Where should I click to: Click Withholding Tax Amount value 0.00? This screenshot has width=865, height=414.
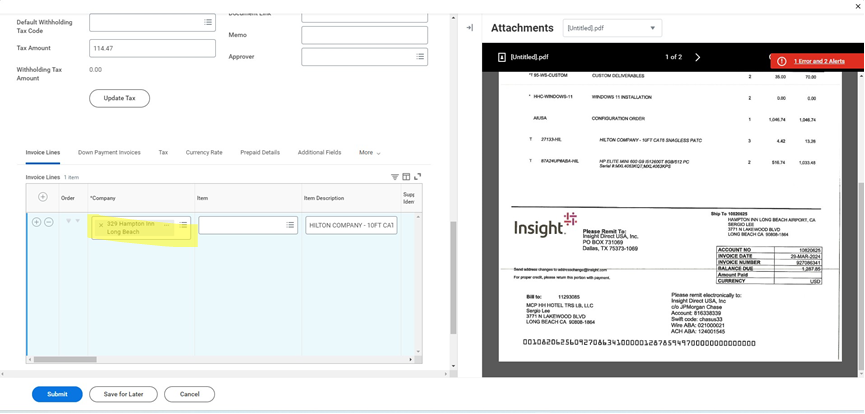tap(95, 70)
